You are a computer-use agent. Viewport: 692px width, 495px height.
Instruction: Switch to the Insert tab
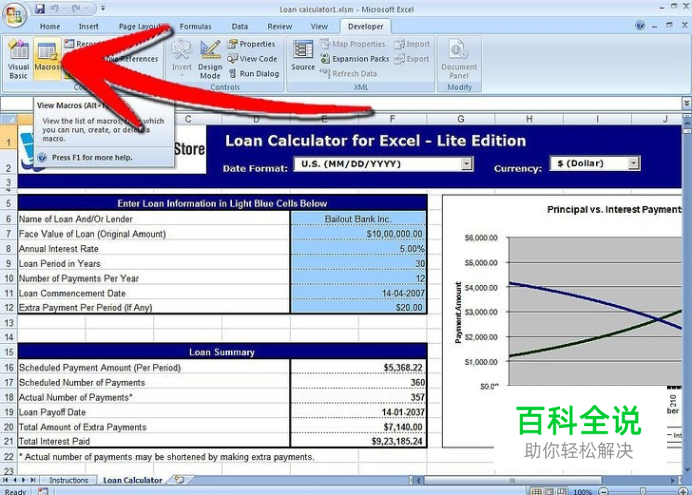89,26
